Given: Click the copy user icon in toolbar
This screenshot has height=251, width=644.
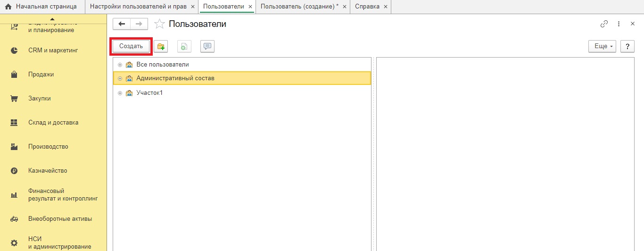Looking at the screenshot, I should pos(184,46).
